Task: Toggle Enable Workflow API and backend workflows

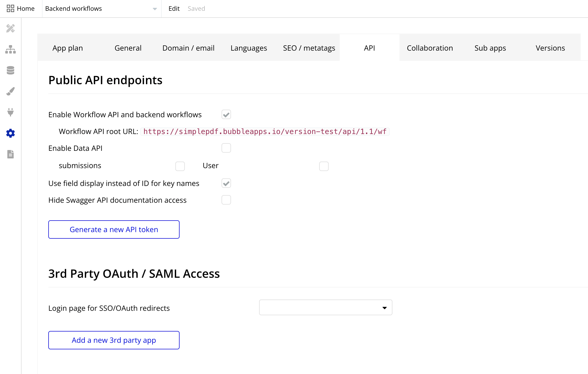Action: pos(226,114)
